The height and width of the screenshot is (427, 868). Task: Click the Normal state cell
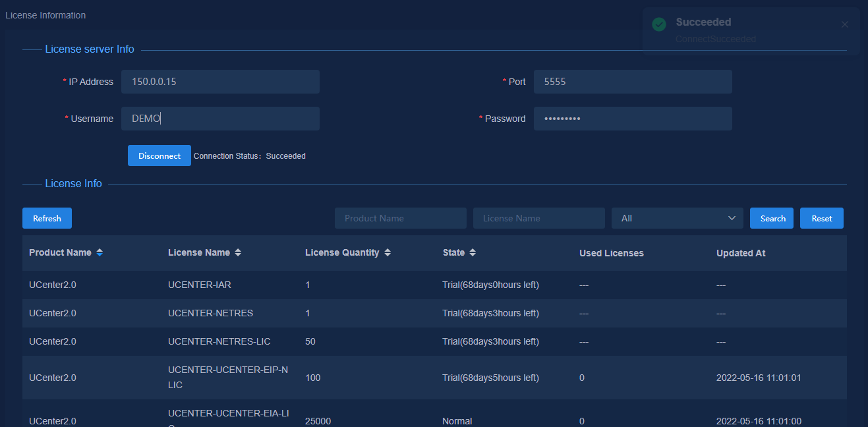point(457,421)
